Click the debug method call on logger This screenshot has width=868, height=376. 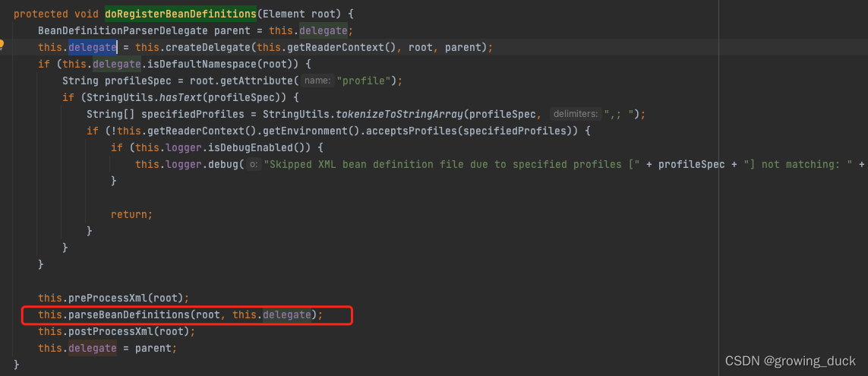(223, 165)
